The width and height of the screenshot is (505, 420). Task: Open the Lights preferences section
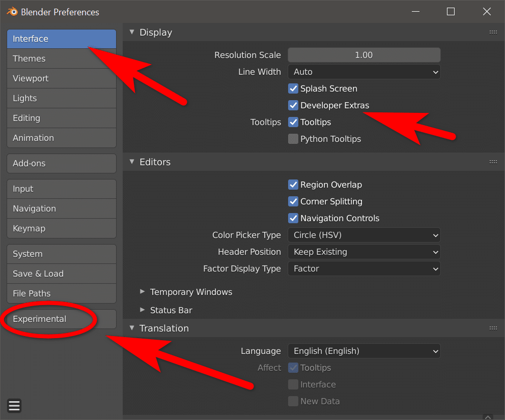coord(62,99)
